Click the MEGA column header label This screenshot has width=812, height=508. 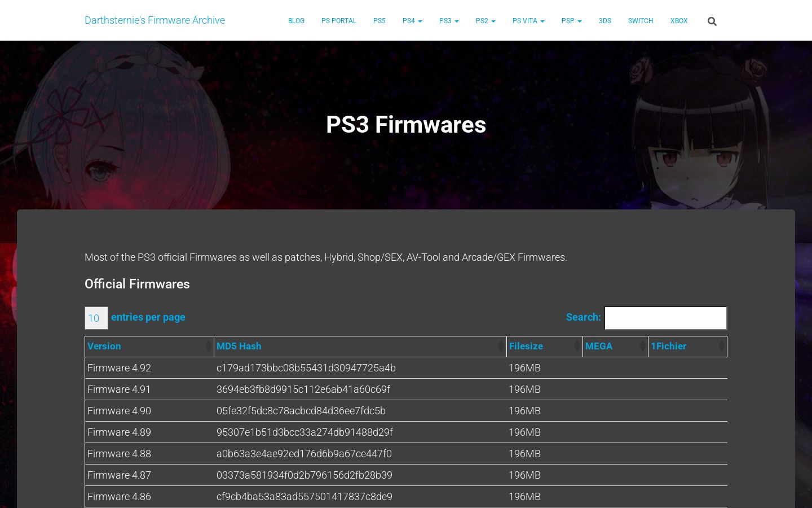599,346
